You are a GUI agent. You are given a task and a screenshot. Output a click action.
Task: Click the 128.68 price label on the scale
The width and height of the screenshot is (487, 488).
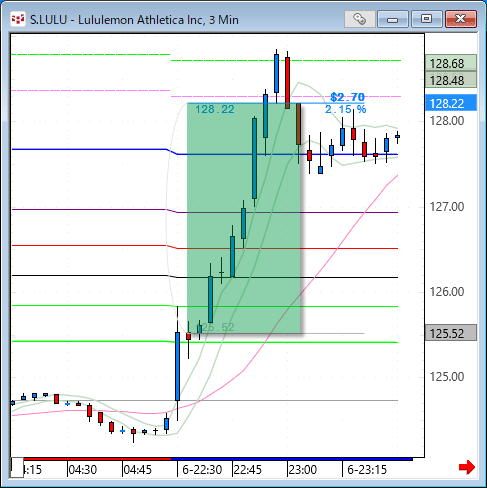(x=451, y=63)
